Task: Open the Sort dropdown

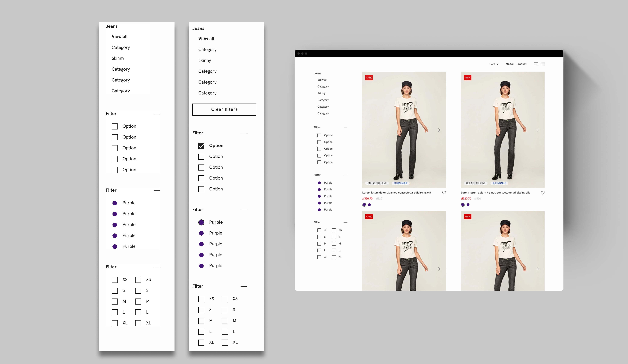Action: click(494, 64)
